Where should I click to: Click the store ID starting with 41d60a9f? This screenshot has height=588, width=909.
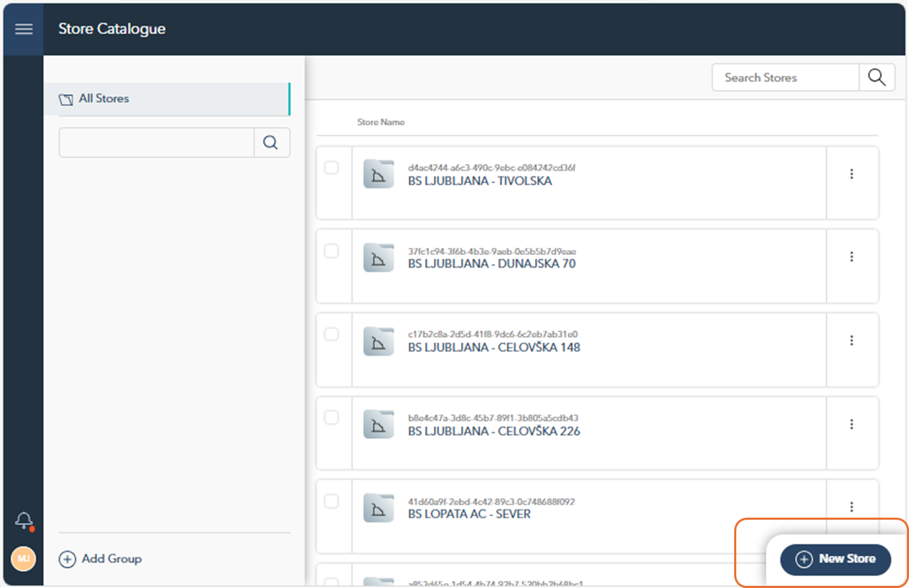491,502
